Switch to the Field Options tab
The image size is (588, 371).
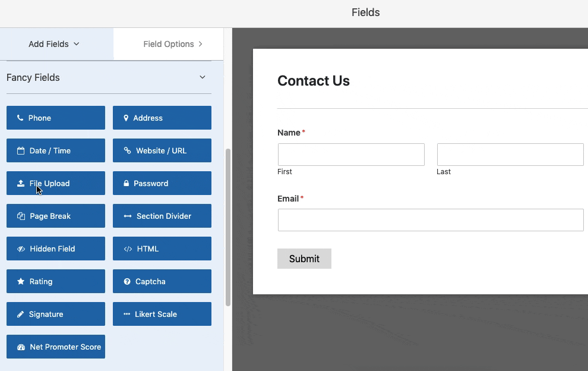coord(173,44)
